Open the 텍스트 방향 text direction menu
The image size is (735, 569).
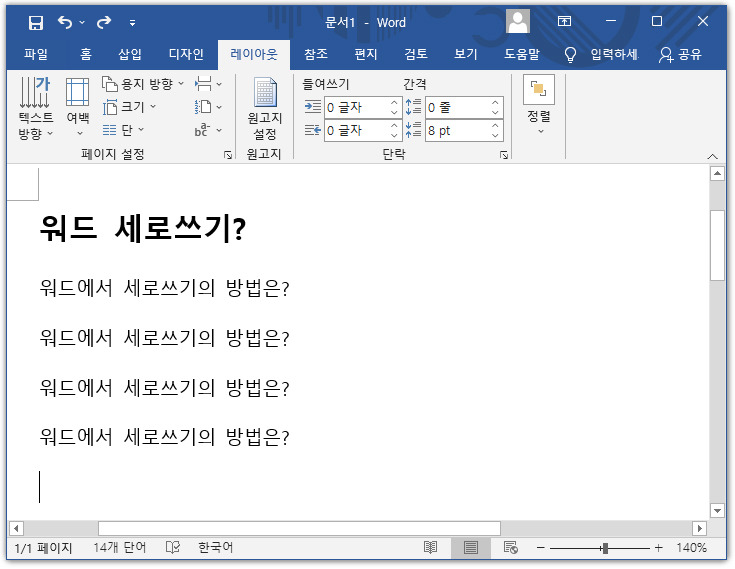pyautogui.click(x=36, y=108)
